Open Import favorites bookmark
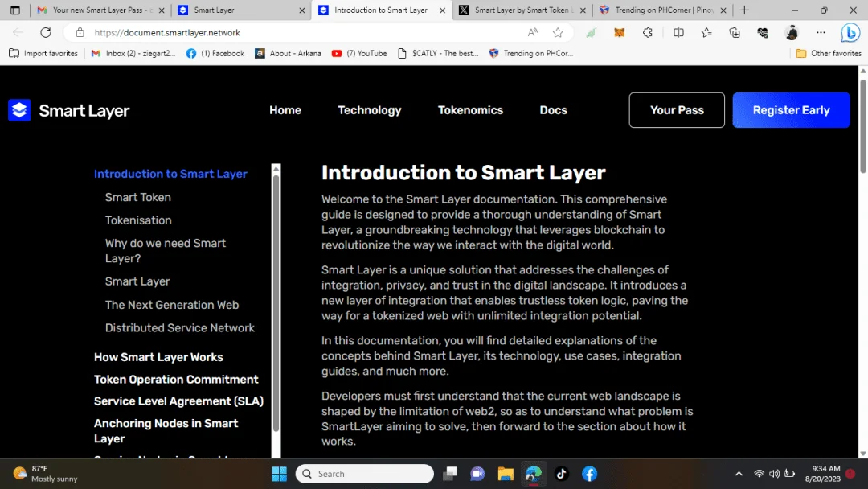Viewport: 868px width, 489px height. pos(43,53)
